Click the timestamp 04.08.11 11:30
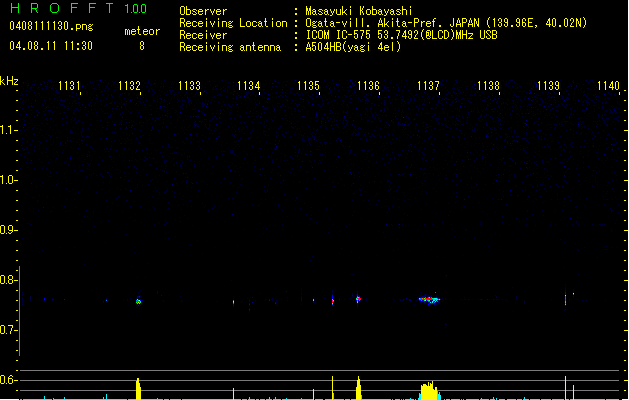 tap(51, 46)
